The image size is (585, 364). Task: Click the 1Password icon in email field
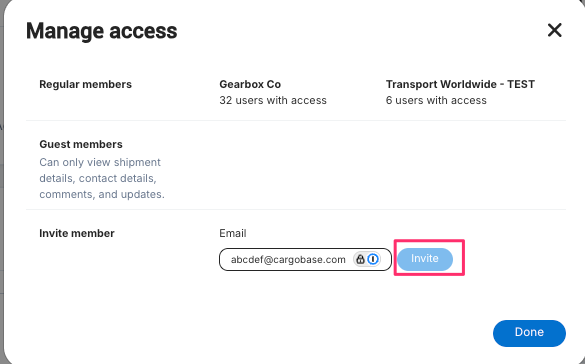pos(373,259)
